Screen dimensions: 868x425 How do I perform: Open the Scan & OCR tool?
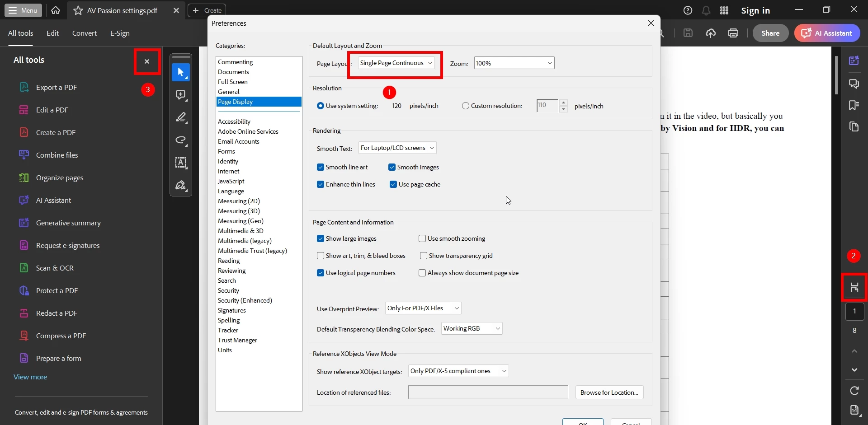[55, 268]
